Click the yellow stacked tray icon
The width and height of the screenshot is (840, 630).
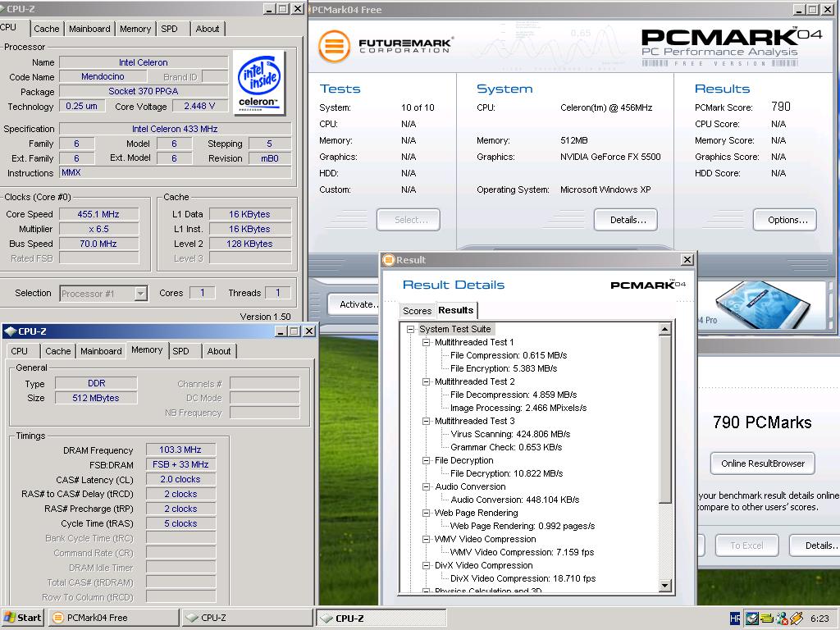pos(767,619)
